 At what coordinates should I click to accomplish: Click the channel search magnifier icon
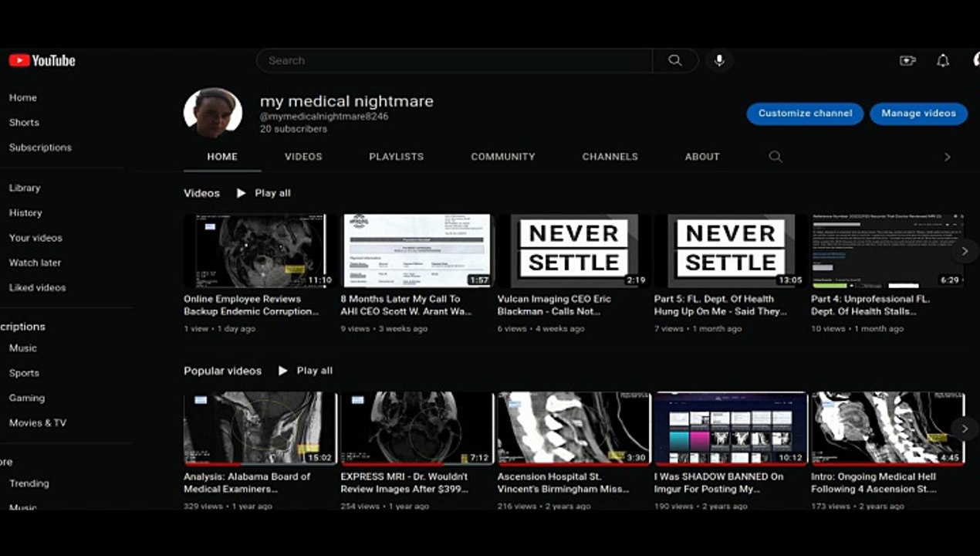(776, 157)
